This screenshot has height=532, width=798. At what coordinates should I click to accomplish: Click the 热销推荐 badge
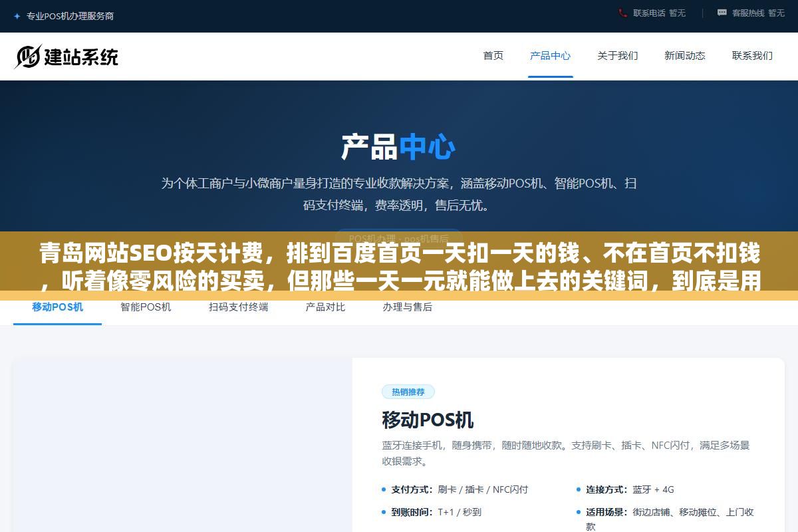tap(408, 392)
